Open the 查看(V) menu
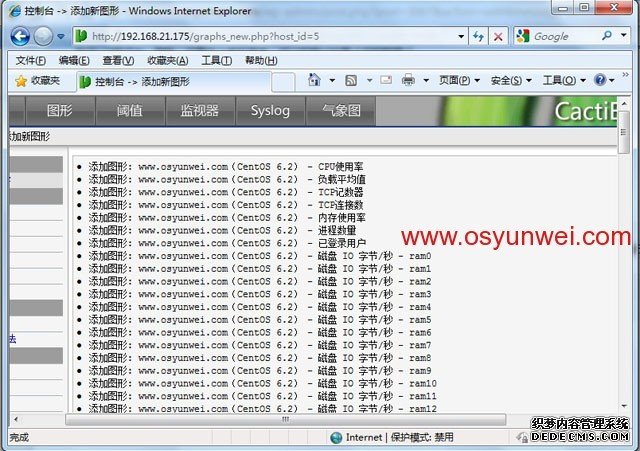 pyautogui.click(x=118, y=60)
